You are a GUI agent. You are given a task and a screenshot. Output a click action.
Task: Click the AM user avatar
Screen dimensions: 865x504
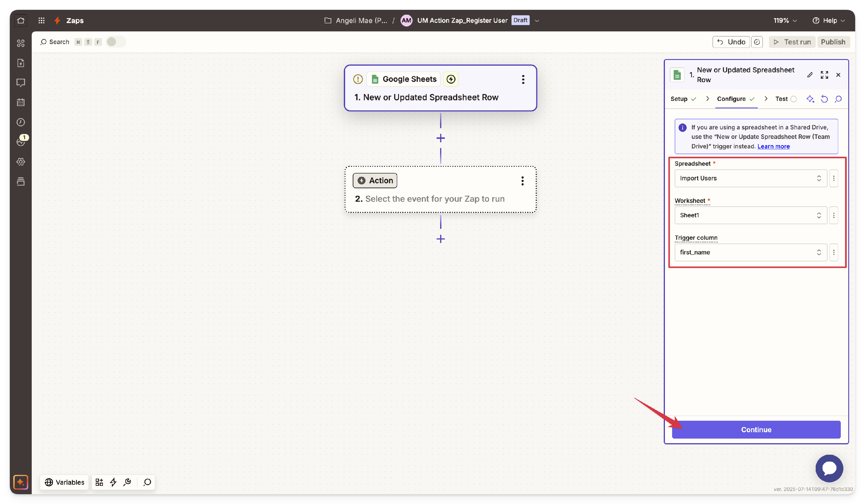point(407,20)
